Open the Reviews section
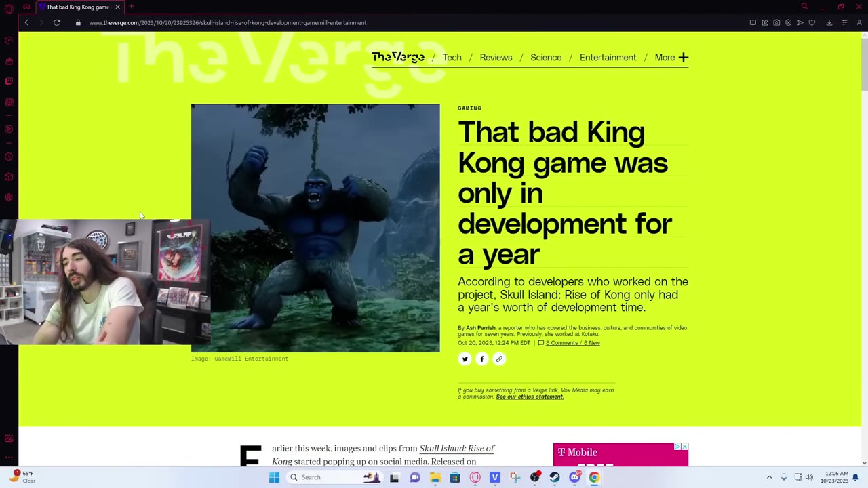This screenshot has height=488, width=868. point(496,58)
